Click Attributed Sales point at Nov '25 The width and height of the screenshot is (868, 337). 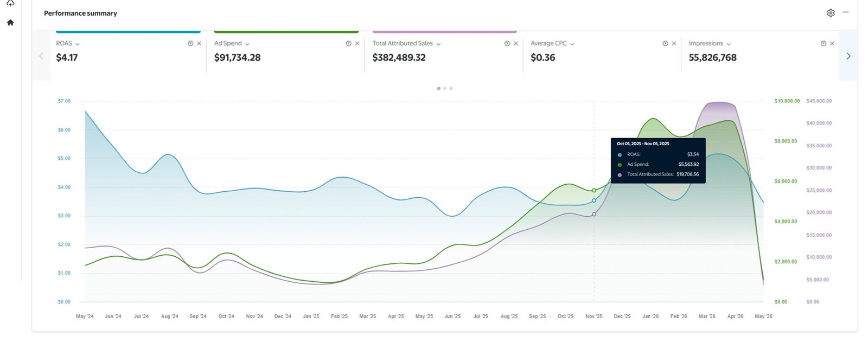594,214
